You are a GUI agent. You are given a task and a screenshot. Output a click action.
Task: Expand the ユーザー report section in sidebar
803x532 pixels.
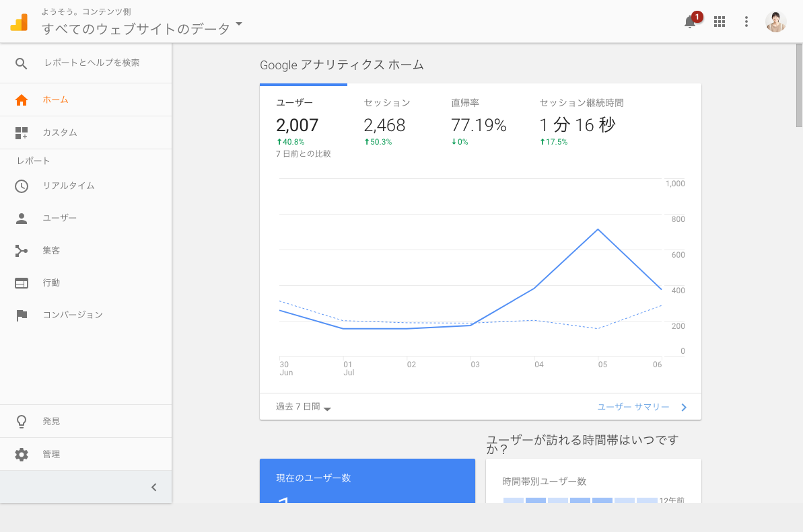pyautogui.click(x=86, y=218)
